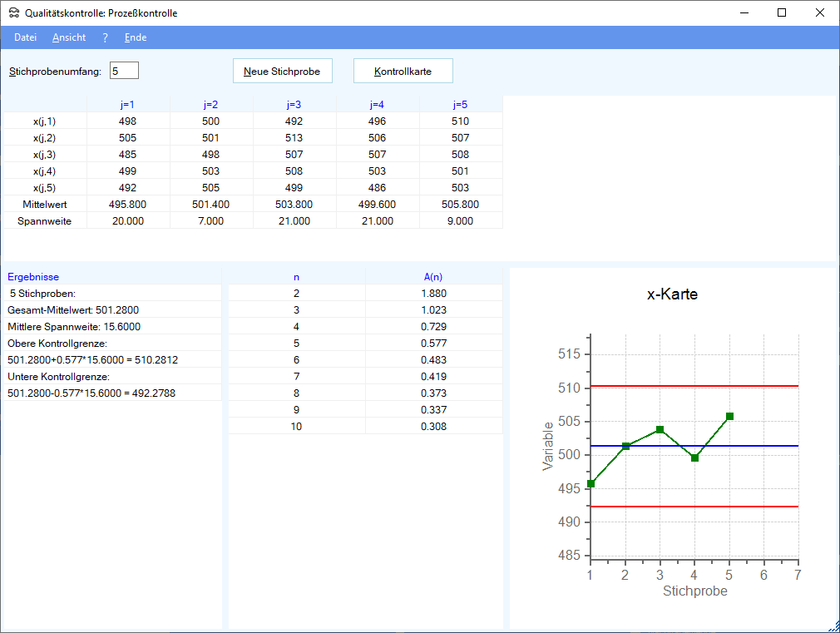Select the A(n) value 0.577 row
Image resolution: width=840 pixels, height=633 pixels.
433,343
